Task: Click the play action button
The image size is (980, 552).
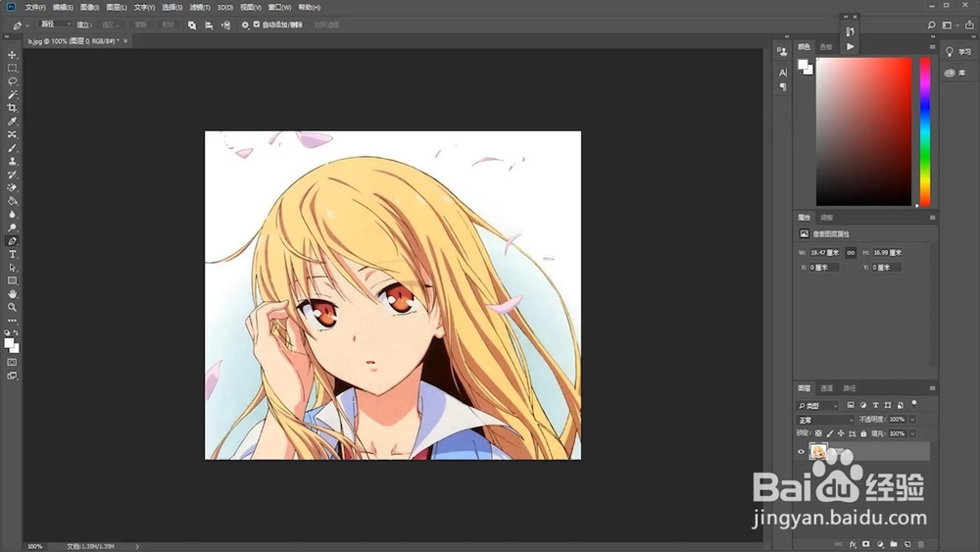Action: (850, 46)
